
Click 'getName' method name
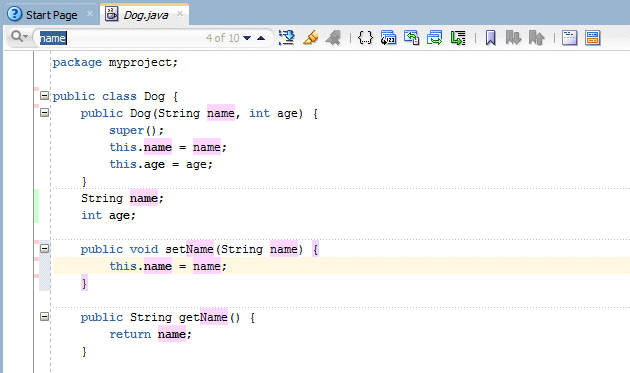pos(203,318)
